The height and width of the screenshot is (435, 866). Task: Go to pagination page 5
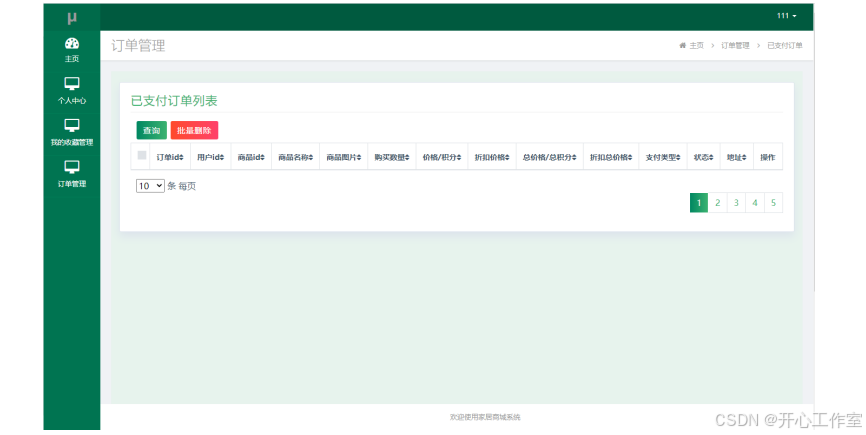click(x=773, y=203)
